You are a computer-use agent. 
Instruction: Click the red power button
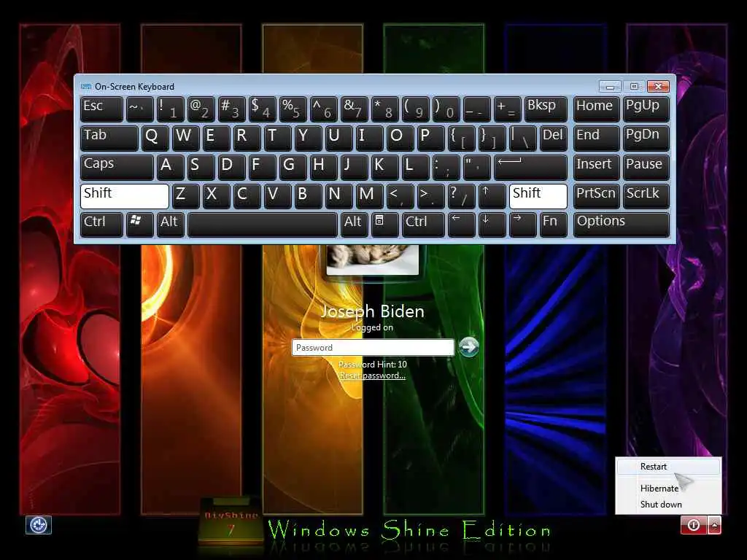694,525
